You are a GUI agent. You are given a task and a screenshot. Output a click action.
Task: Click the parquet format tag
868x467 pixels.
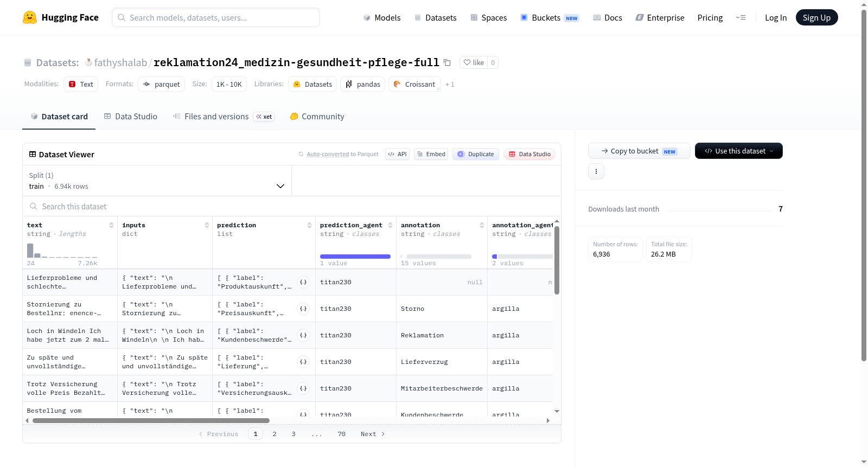tap(161, 84)
